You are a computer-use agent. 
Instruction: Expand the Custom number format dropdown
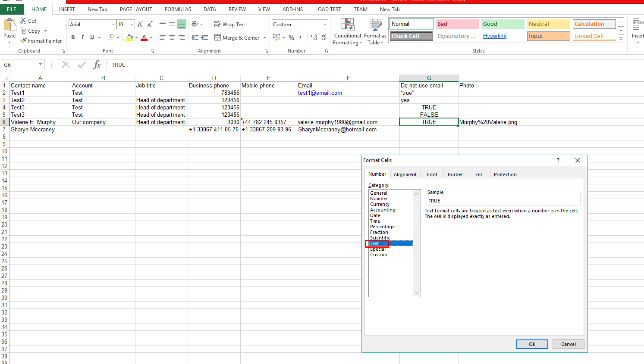[x=325, y=25]
